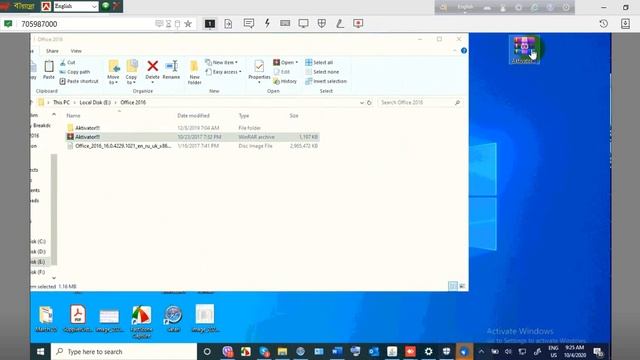Select the black monitor 1 tab icon
This screenshot has width=640, height=360.
point(210,24)
